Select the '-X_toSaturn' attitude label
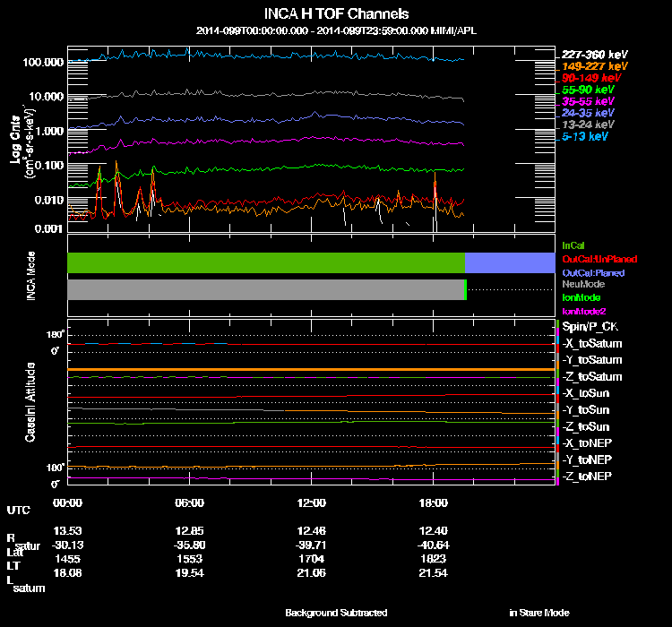Screen dimensions: 672x627 point(592,344)
